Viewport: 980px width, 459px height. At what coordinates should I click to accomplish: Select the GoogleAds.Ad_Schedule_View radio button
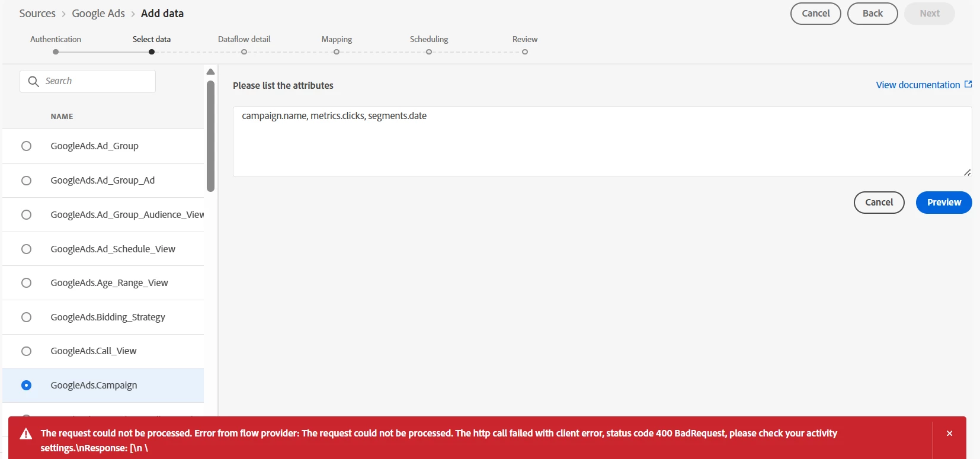tap(26, 249)
